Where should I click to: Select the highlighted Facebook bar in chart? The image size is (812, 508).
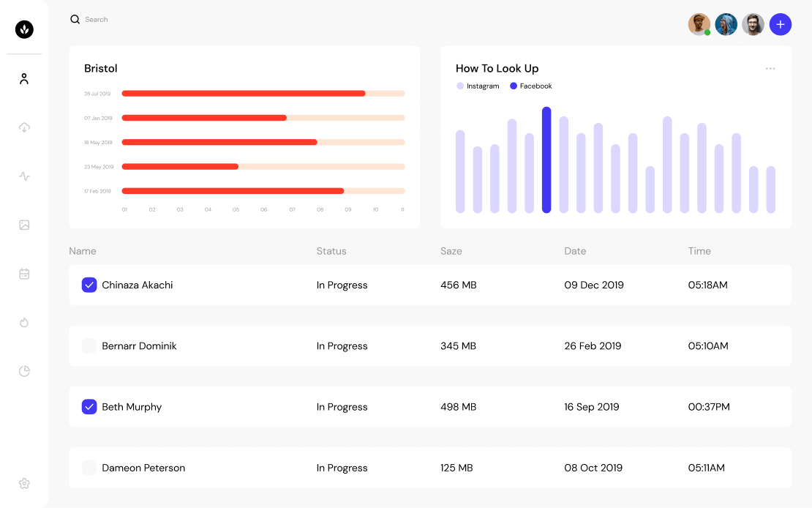tap(546, 160)
